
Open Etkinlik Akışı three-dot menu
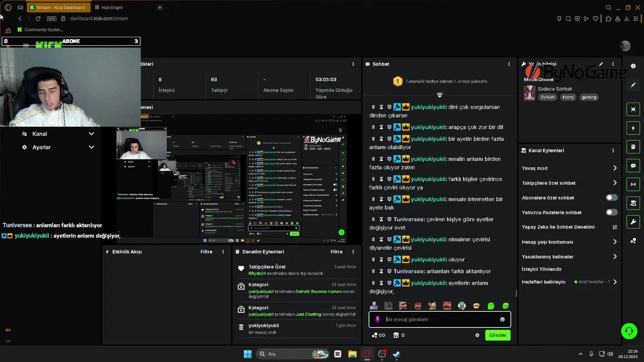223,251
